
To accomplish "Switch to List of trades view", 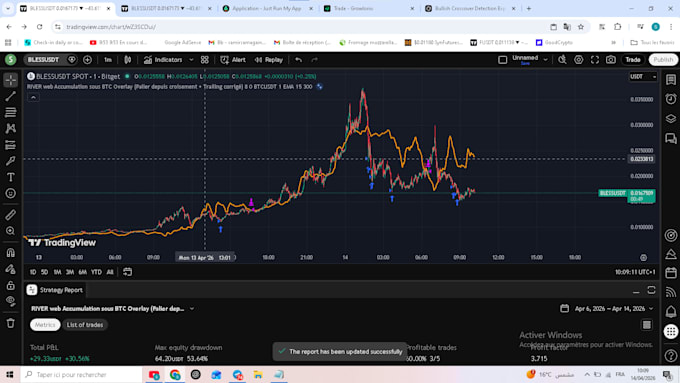I will click(x=85, y=325).
